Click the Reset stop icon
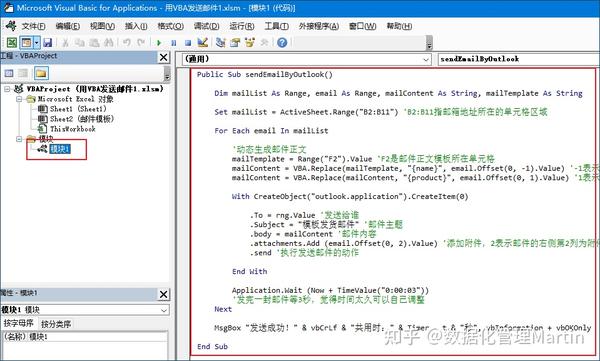600x361 pixels. click(x=188, y=42)
